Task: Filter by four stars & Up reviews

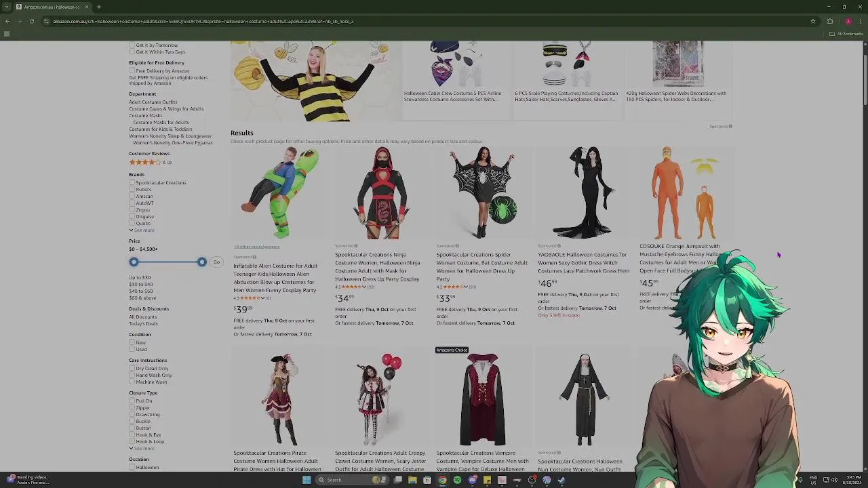Action: [151, 163]
